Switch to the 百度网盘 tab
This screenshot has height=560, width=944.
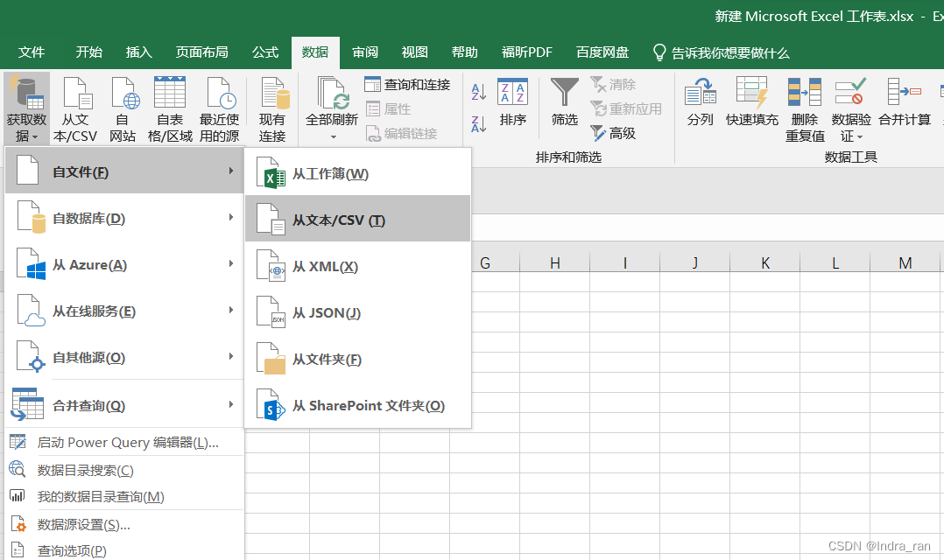pyautogui.click(x=602, y=52)
